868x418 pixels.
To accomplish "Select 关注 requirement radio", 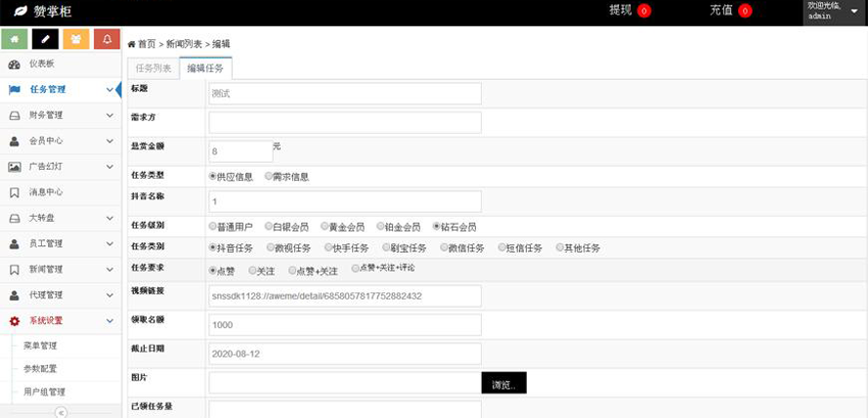I will click(x=252, y=271).
